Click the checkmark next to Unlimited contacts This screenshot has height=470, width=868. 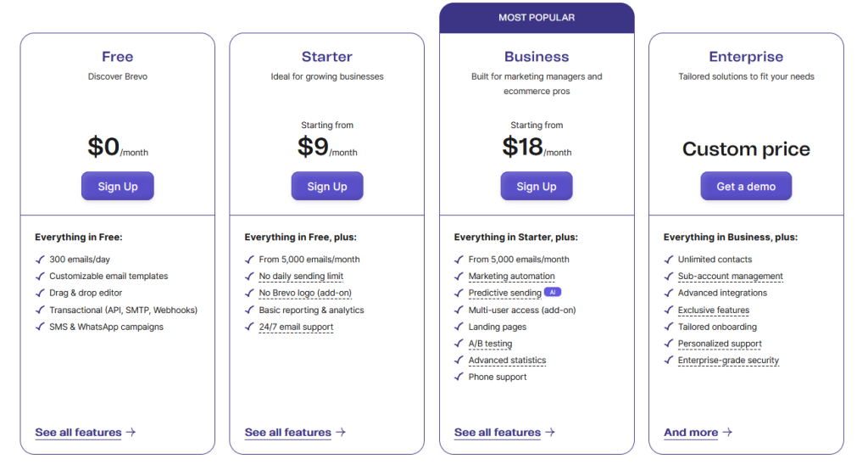(x=668, y=260)
